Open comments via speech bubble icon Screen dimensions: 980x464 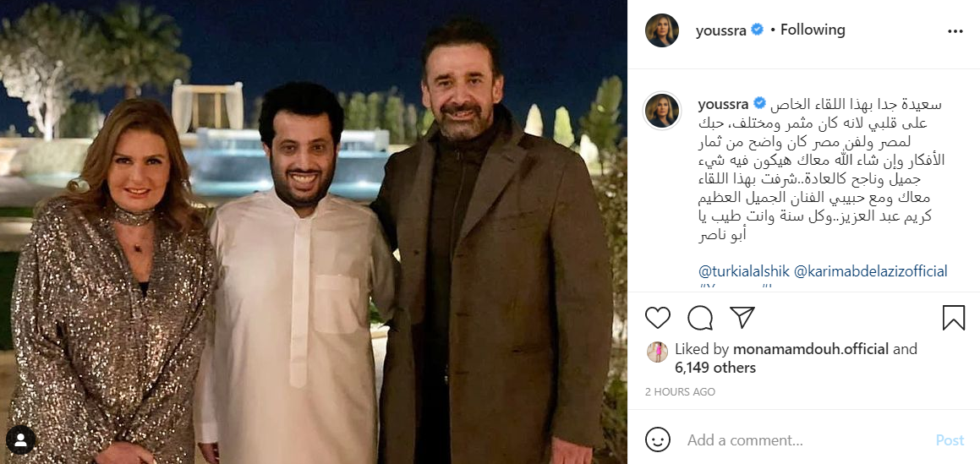[700, 318]
